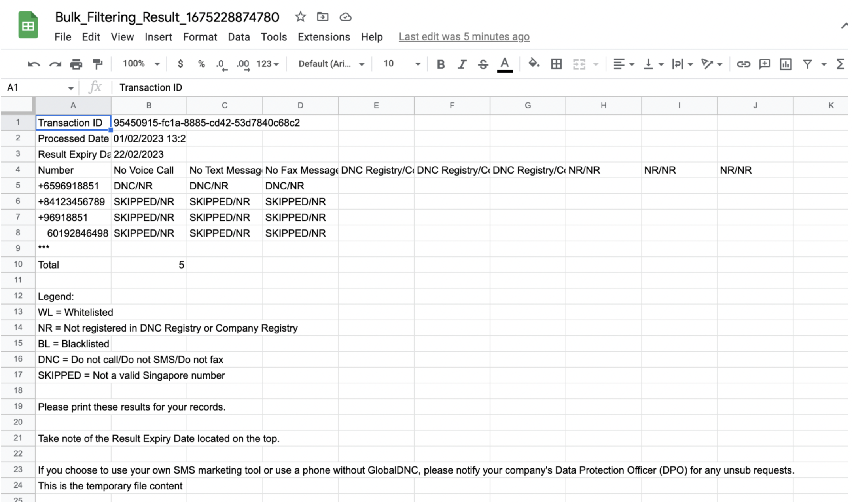Select the Paint format tool
The width and height of the screenshot is (852, 504).
97,64
